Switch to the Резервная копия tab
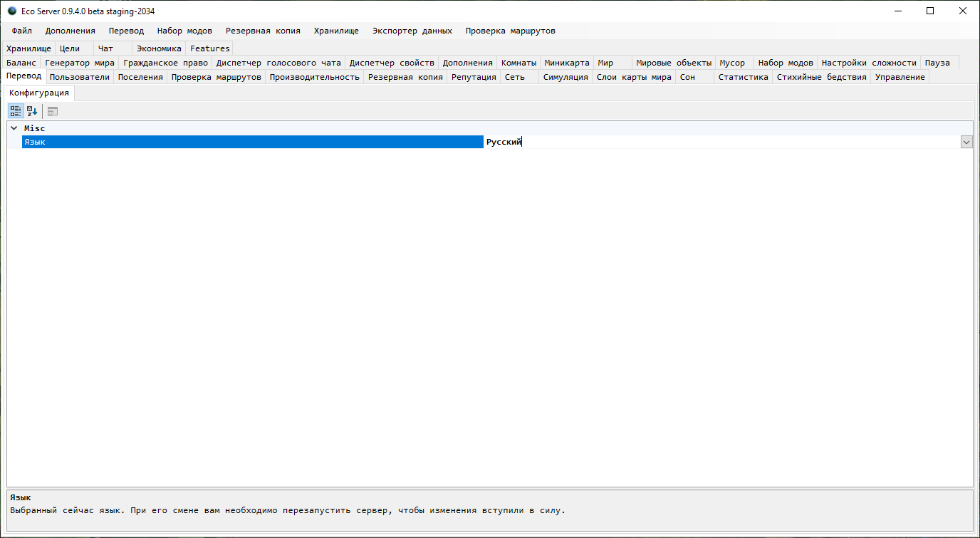The image size is (980, 538). coord(405,77)
